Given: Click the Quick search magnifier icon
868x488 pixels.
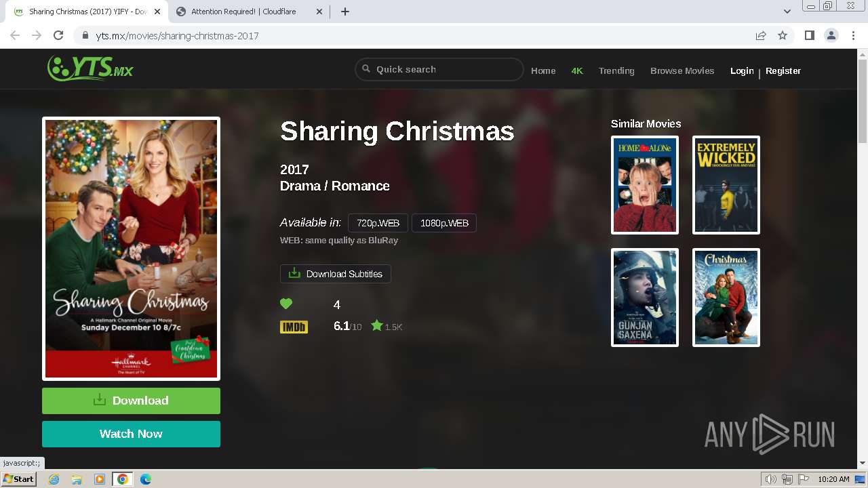Looking at the screenshot, I should point(366,69).
